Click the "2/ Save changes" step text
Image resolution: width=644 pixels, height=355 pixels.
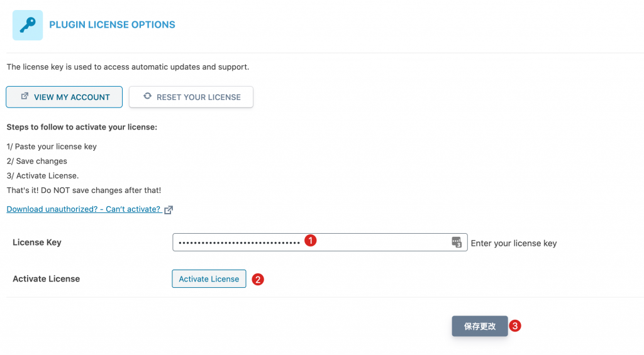point(36,161)
